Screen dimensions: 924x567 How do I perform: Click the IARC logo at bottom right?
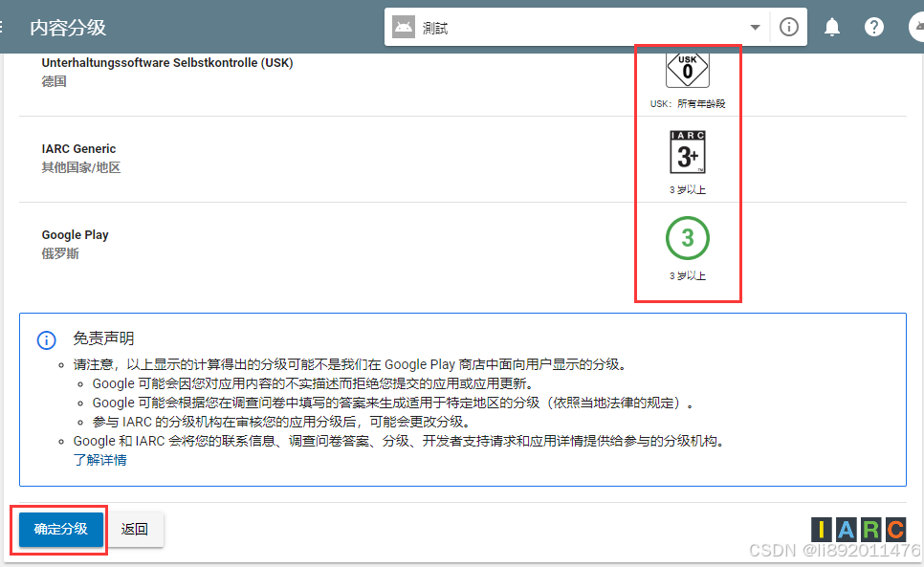[858, 530]
